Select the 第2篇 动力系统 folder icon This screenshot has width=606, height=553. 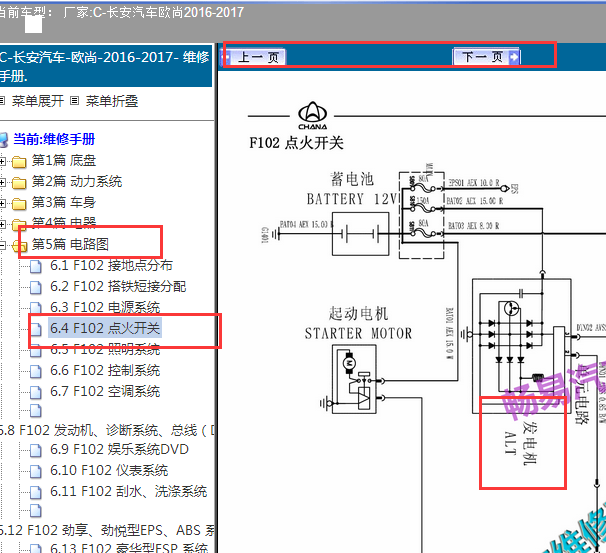coord(19,182)
